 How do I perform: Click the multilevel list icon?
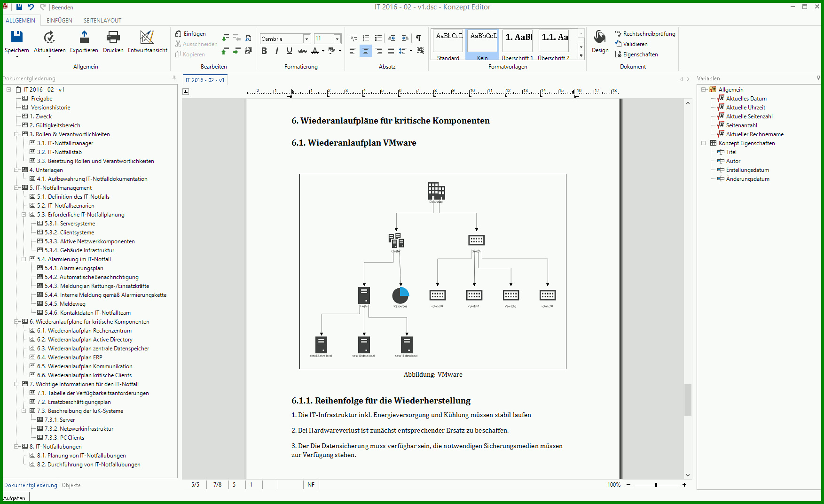[x=353, y=38]
